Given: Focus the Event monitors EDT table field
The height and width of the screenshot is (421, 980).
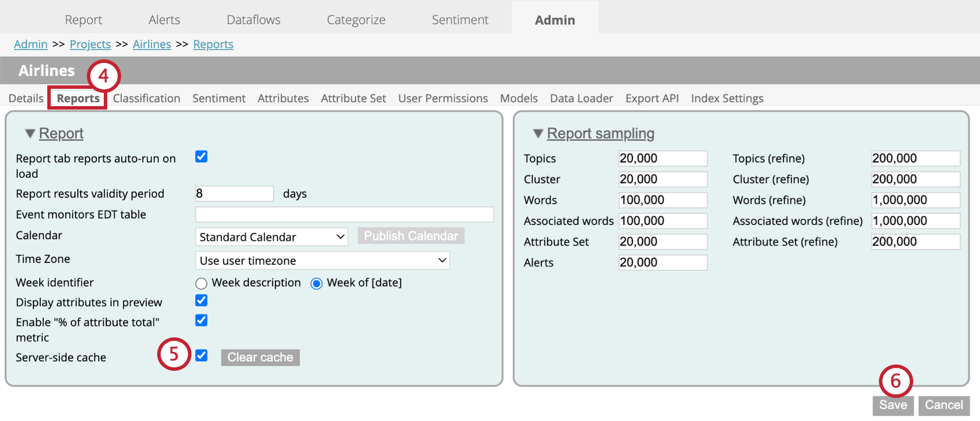Looking at the screenshot, I should 344,215.
